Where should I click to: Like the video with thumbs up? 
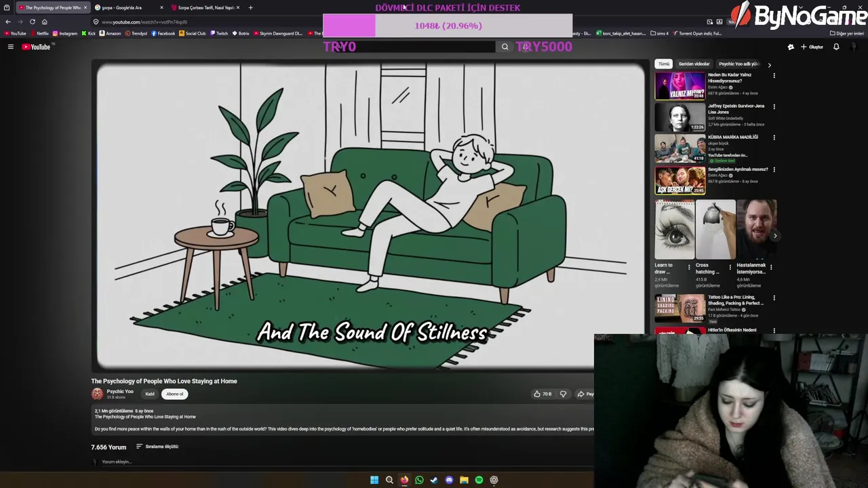[x=542, y=394]
